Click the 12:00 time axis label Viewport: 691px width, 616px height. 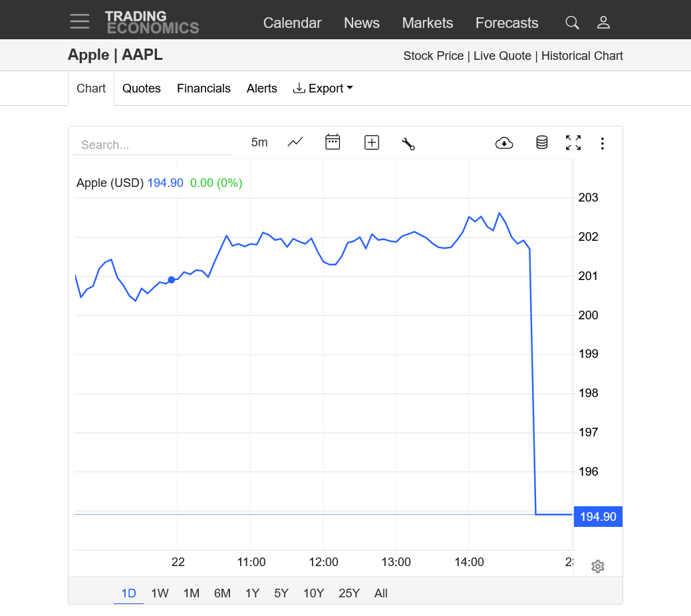click(x=323, y=561)
